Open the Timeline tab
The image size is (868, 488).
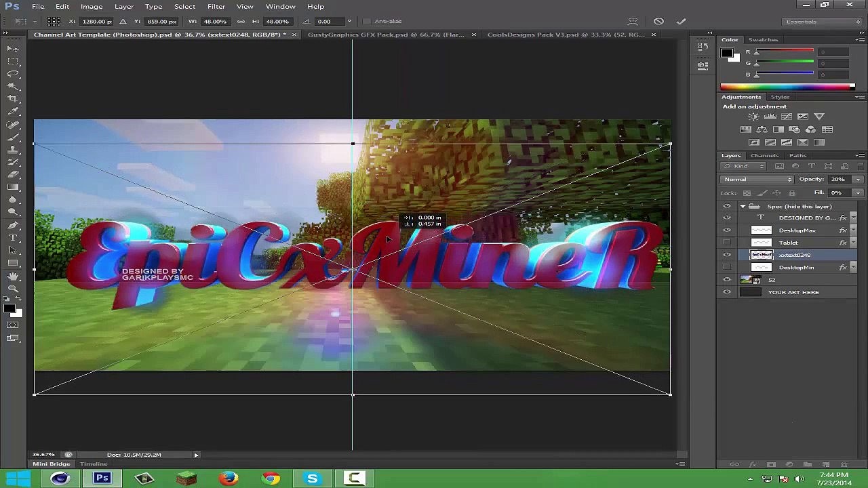click(x=94, y=464)
